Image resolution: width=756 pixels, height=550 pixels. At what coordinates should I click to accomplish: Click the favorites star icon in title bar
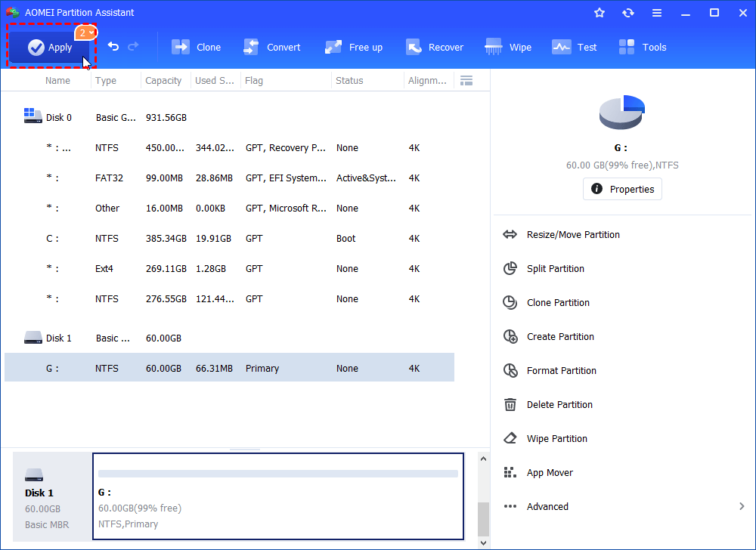click(600, 13)
